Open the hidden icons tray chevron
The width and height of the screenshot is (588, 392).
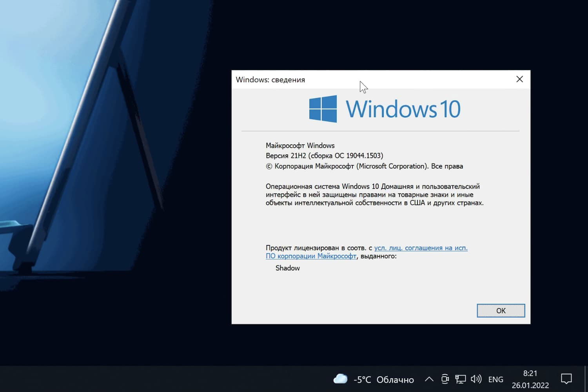tap(429, 379)
